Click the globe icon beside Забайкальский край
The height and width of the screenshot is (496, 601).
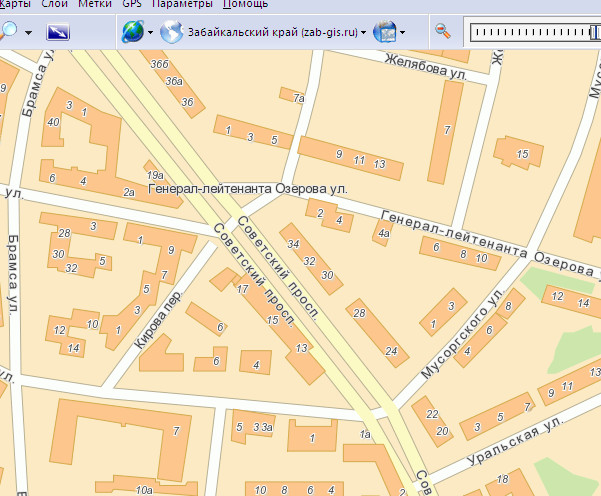[x=172, y=32]
